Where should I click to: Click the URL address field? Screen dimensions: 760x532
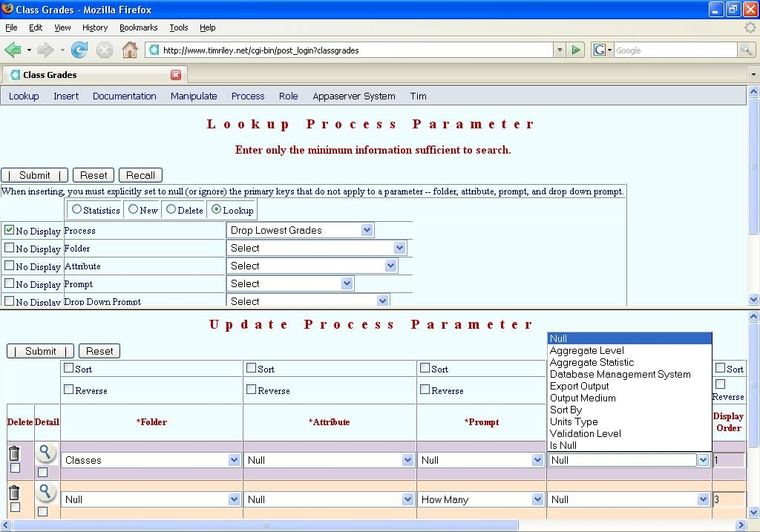coord(356,50)
